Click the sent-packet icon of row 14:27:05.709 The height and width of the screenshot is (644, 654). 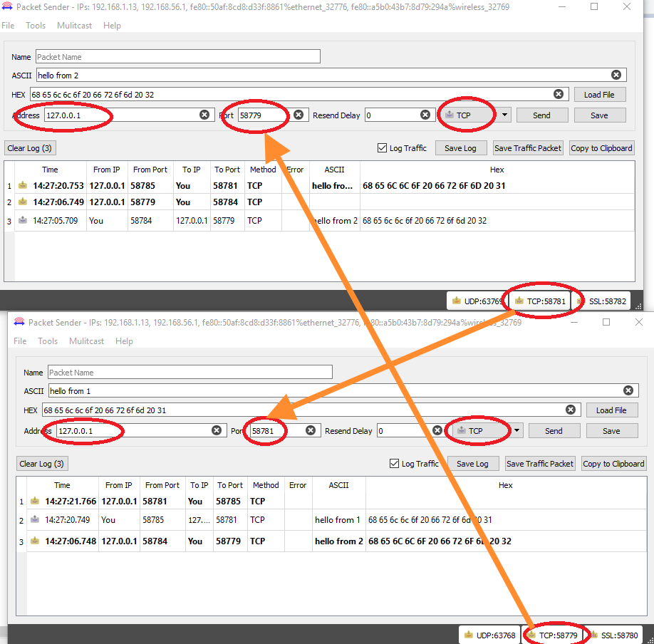pyautogui.click(x=23, y=220)
